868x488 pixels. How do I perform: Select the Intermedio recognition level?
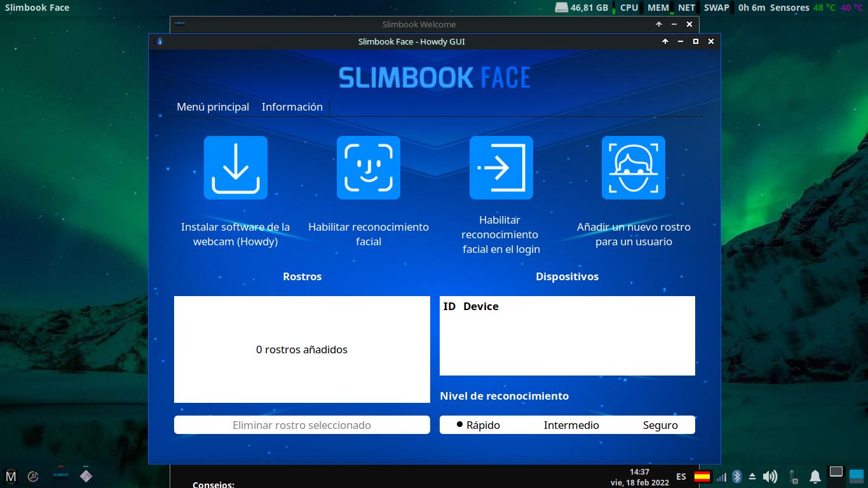click(571, 425)
